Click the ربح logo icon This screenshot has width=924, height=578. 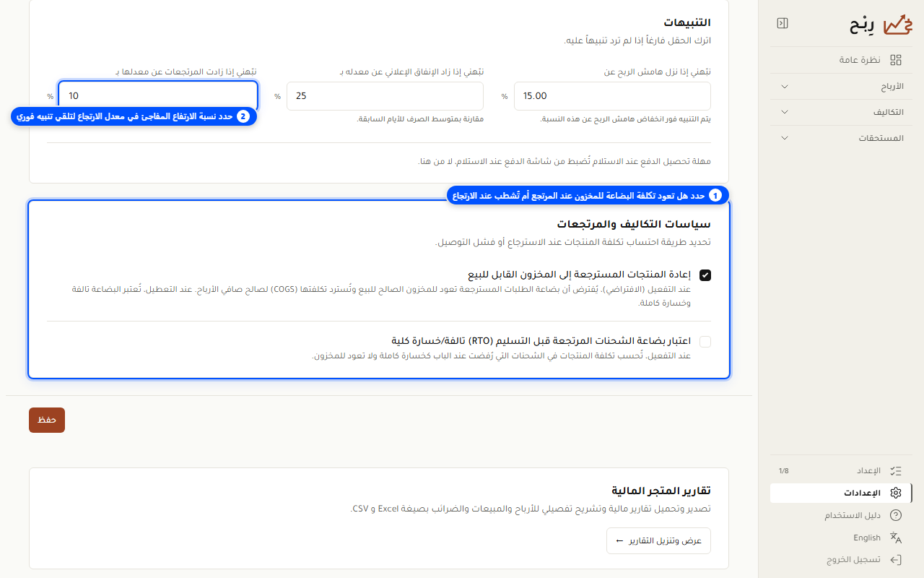coord(898,25)
